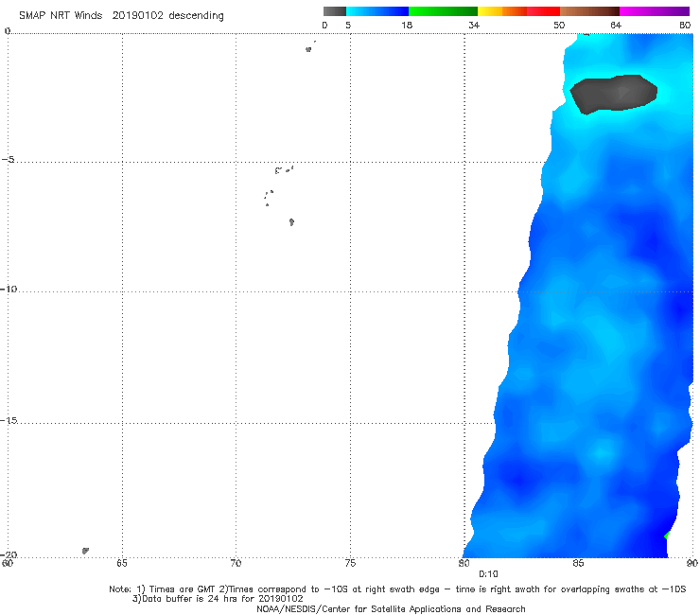Screen dimensions: 700x615
Task: Click the longitude axis label '65'
Action: [121, 563]
